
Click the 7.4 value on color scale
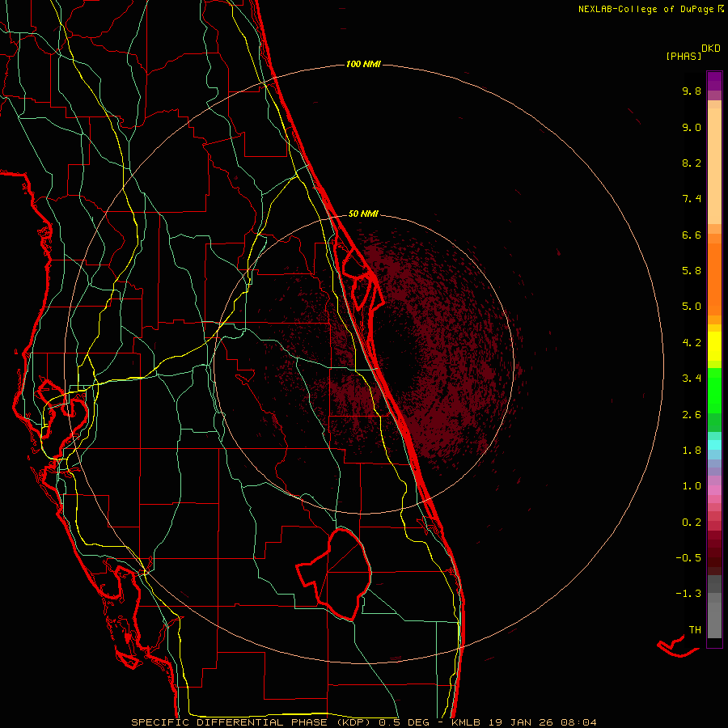tap(692, 199)
